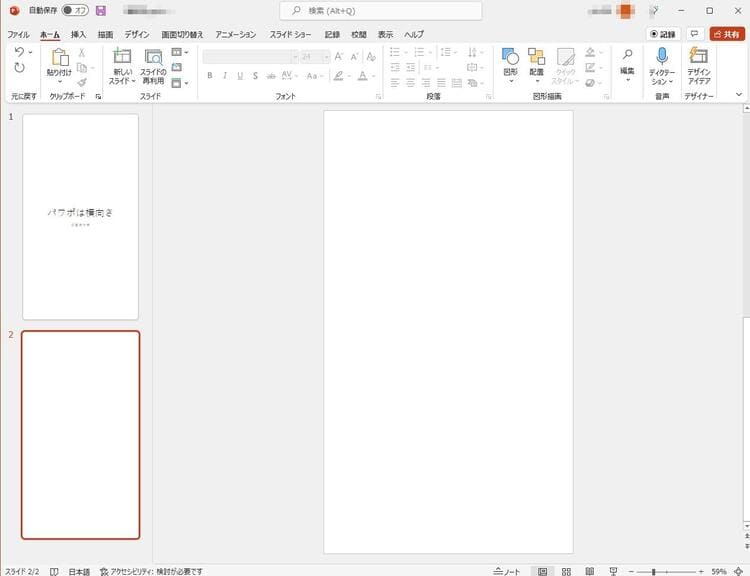750x576 pixels.
Task: Open the Clipboard pane launcher
Action: pos(98,96)
